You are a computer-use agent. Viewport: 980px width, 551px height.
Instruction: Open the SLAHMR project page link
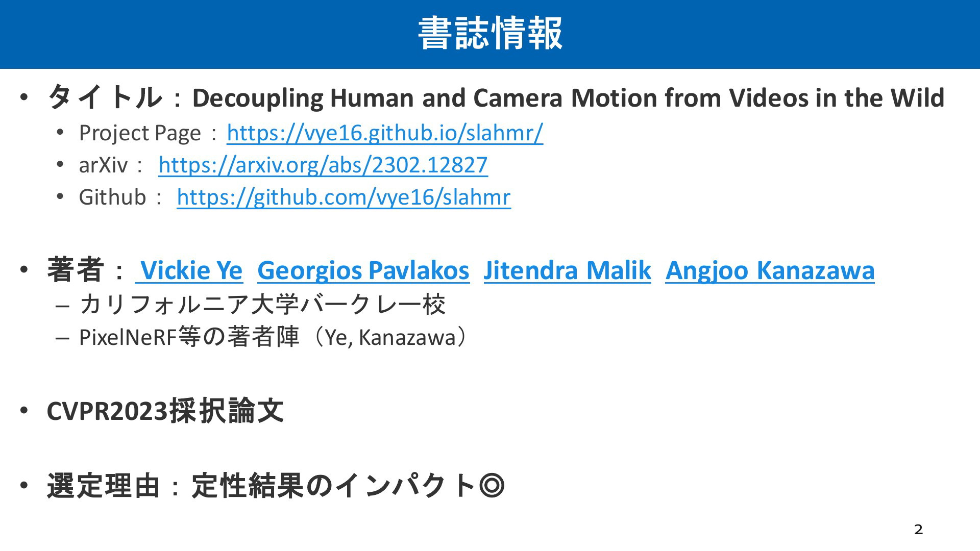[x=385, y=134]
